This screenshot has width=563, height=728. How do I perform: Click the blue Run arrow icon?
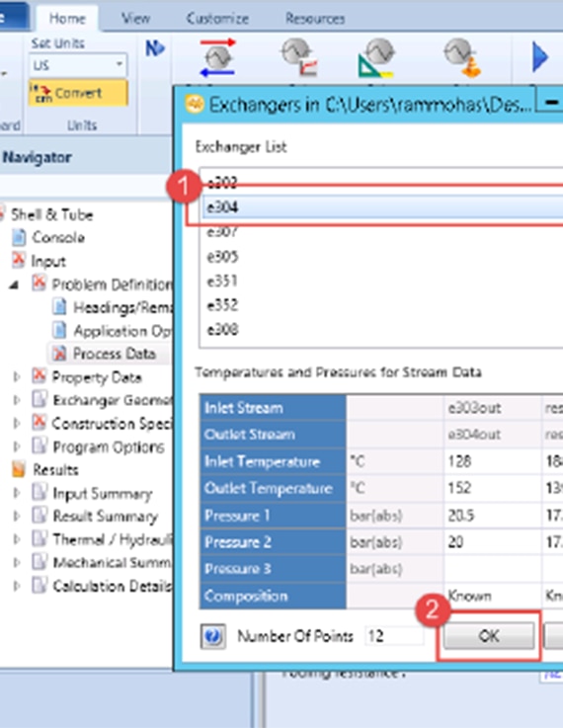click(540, 56)
